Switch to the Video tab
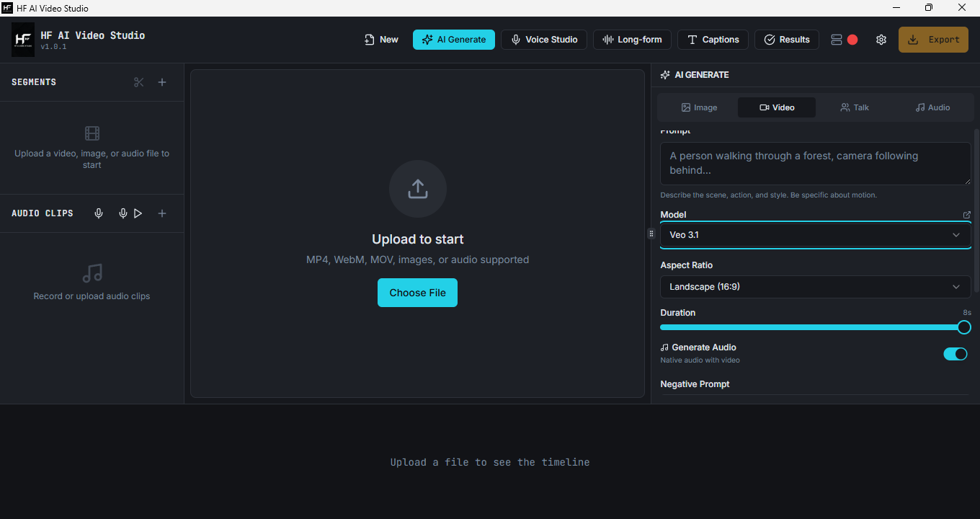Screen dimensions: 980x519 click(x=777, y=107)
